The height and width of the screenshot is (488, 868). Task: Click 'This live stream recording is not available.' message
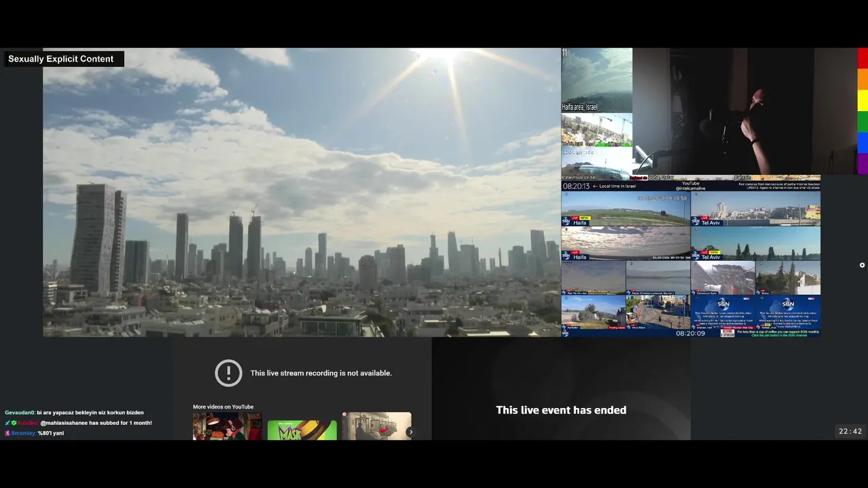pos(321,373)
